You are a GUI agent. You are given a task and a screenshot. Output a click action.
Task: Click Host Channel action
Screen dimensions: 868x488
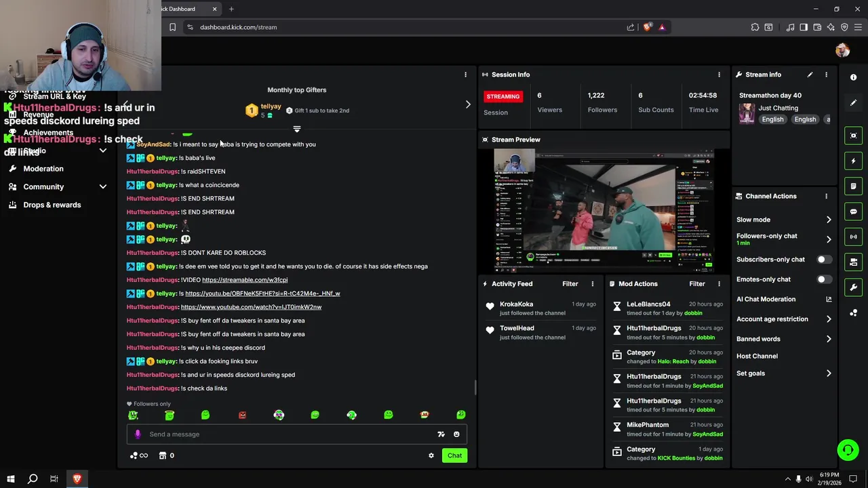(x=757, y=356)
